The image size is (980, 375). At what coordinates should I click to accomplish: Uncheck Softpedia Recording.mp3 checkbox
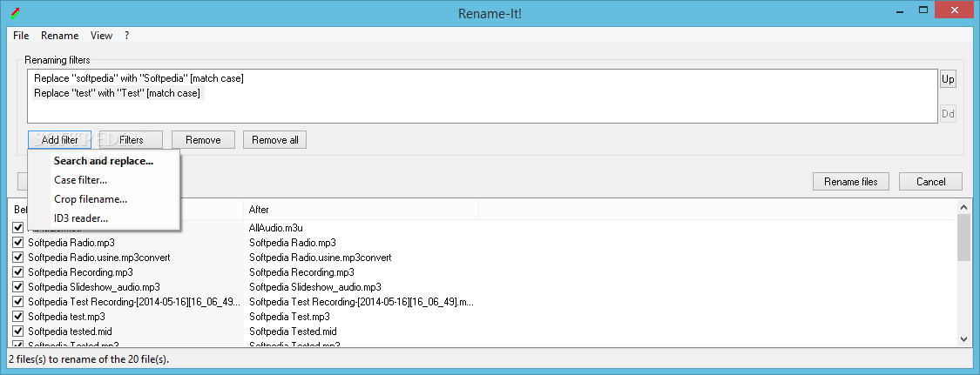tap(17, 272)
